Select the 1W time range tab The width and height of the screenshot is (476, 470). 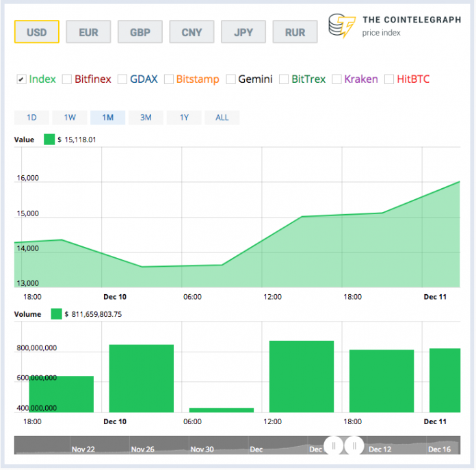(69, 117)
